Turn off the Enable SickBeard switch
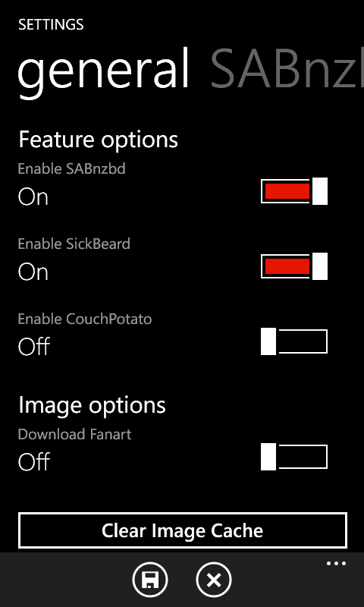364x607 pixels. point(294,266)
